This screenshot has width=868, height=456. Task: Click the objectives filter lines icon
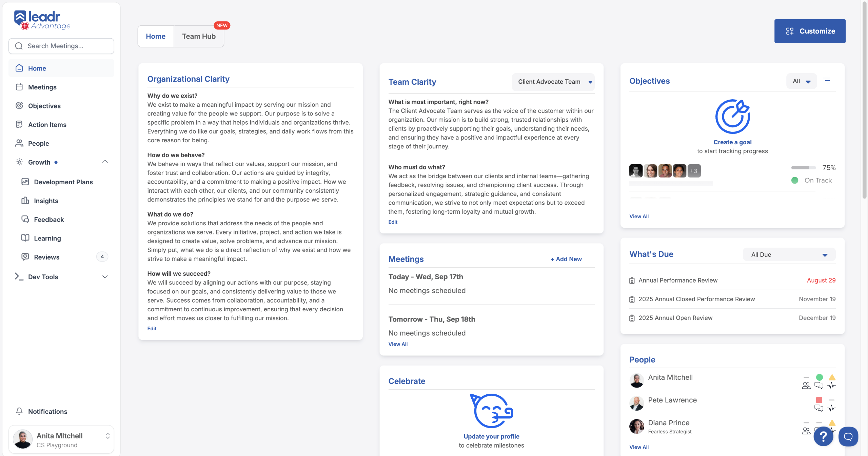point(827,81)
